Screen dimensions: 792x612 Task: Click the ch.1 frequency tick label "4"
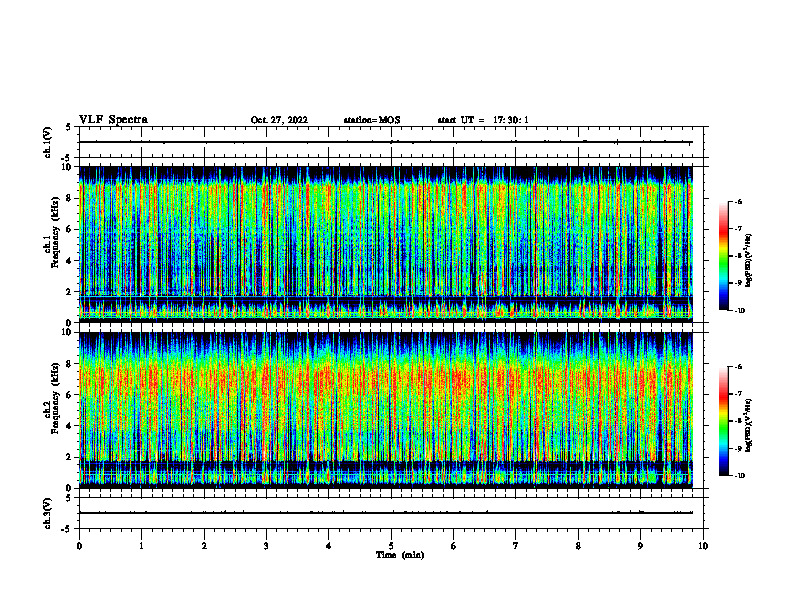69,261
